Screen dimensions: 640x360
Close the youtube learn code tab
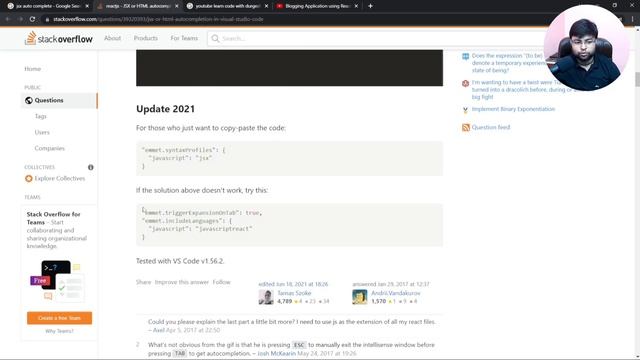(267, 6)
